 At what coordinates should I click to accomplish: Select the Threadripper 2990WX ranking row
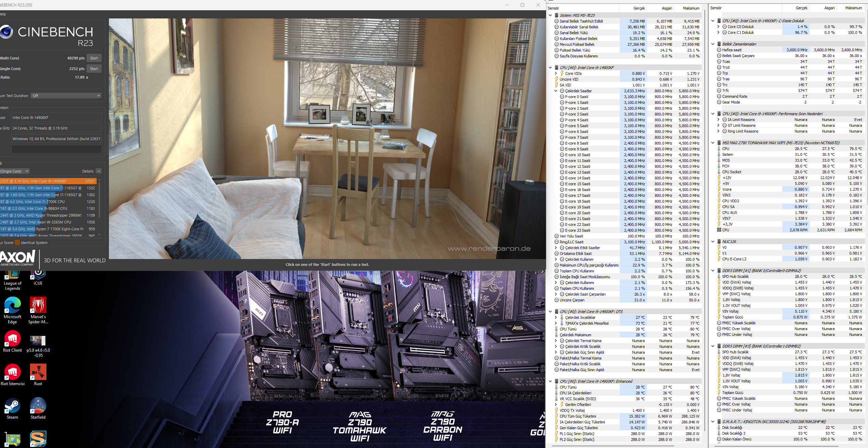pyautogui.click(x=48, y=215)
